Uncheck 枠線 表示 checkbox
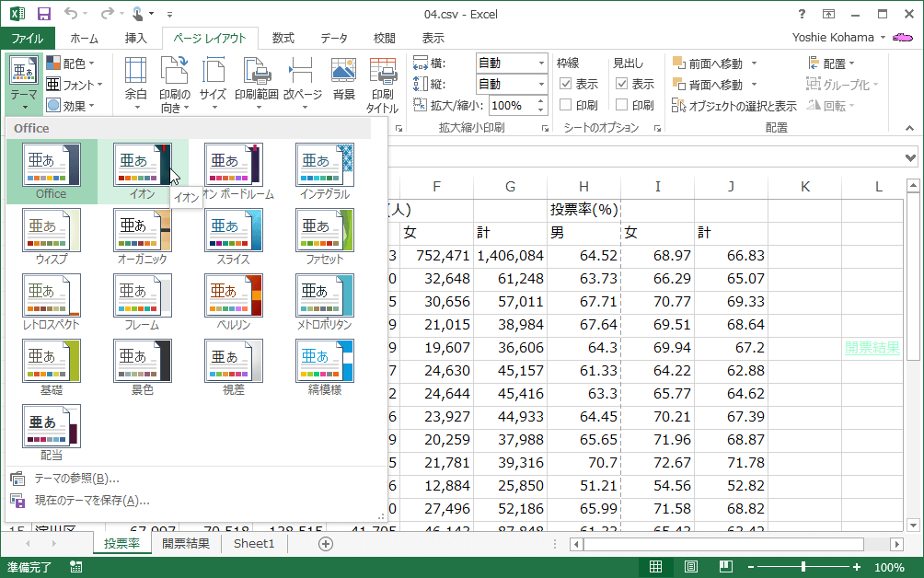Screen dimensions: 924x578 click(565, 84)
